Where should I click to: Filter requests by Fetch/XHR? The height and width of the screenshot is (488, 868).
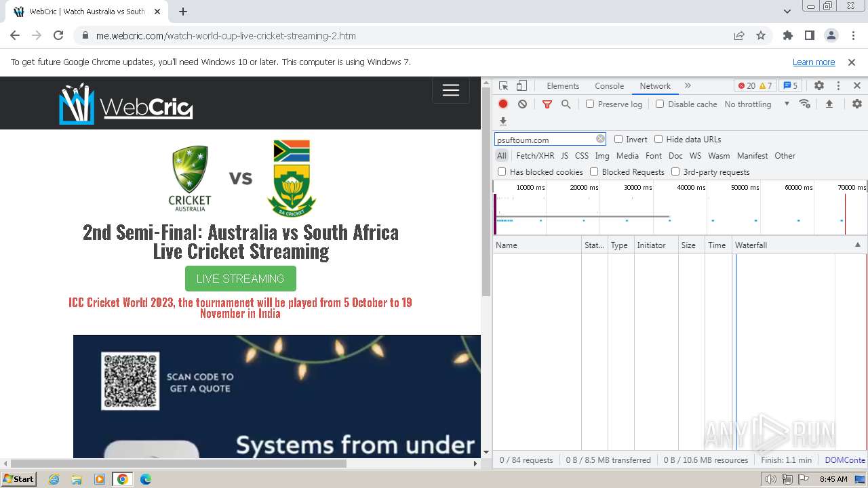pos(535,156)
